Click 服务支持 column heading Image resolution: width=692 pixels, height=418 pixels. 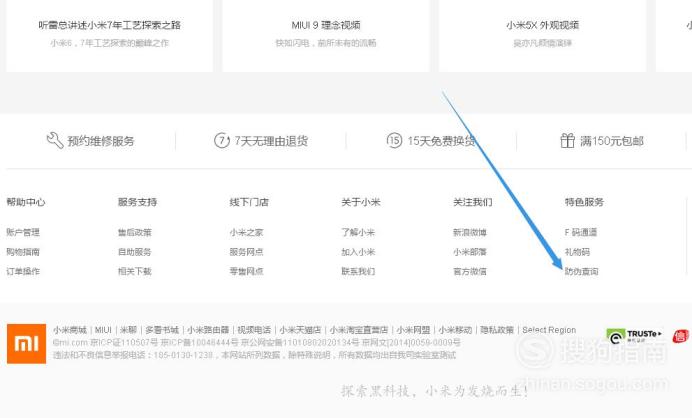[x=137, y=202]
